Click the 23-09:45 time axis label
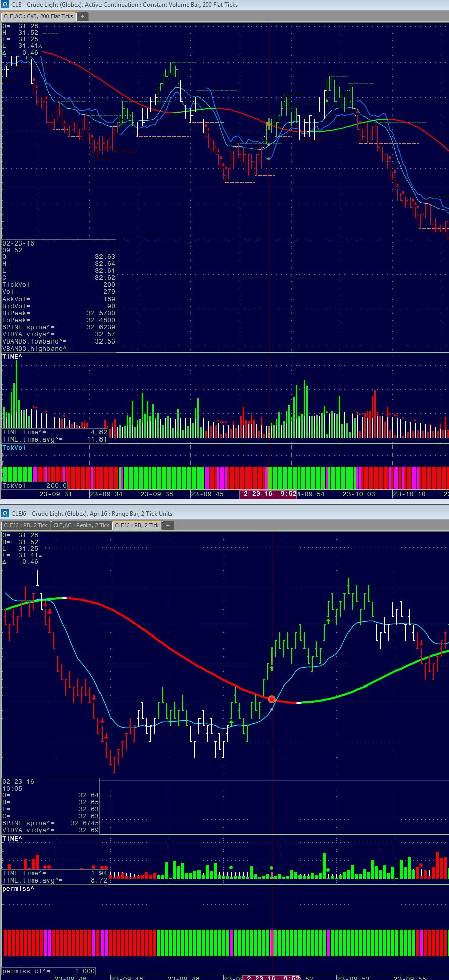 [x=207, y=494]
